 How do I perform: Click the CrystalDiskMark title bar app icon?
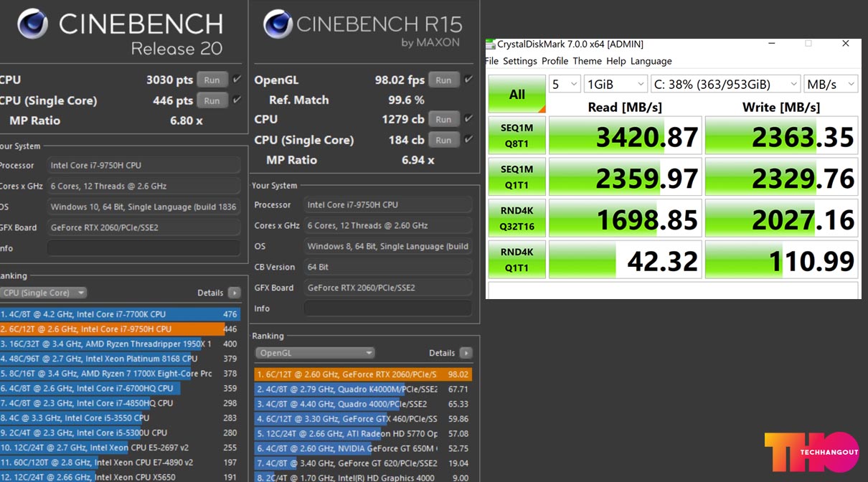click(490, 44)
